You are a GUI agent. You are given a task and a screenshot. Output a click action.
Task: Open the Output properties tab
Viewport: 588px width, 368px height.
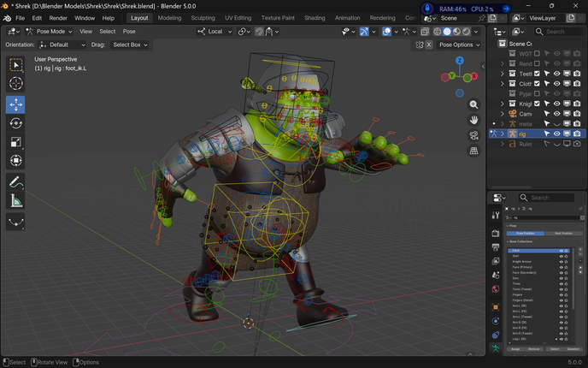click(496, 247)
